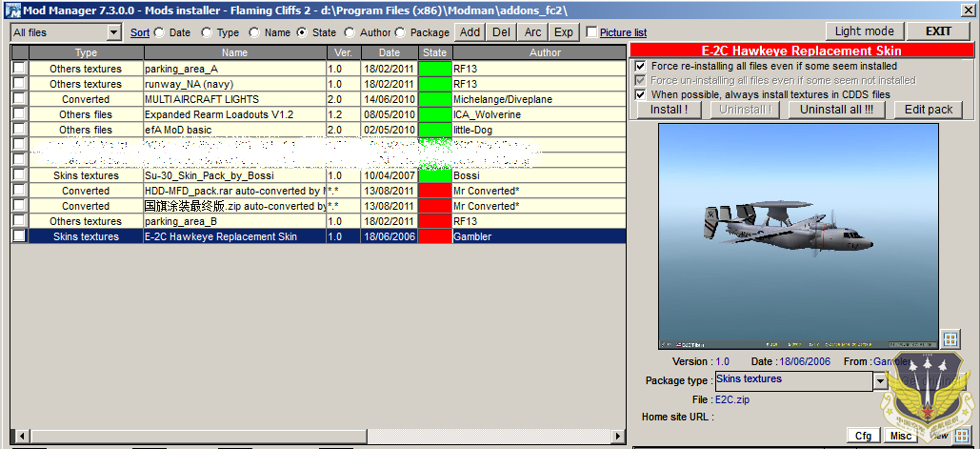This screenshot has width=980, height=449.
Task: Click the Install ! button
Action: click(x=669, y=110)
